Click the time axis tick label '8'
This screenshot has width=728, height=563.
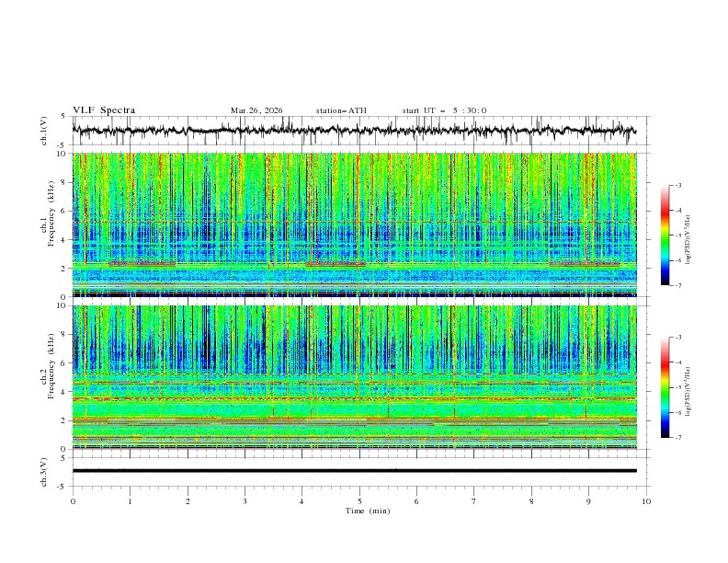pyautogui.click(x=531, y=501)
